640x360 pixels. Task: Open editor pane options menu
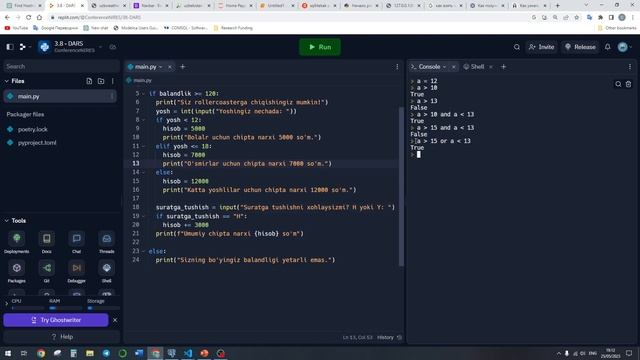(x=397, y=67)
